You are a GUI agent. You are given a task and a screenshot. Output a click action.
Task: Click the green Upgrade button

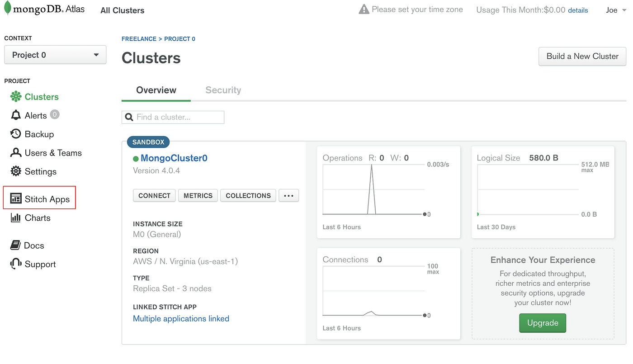(543, 323)
